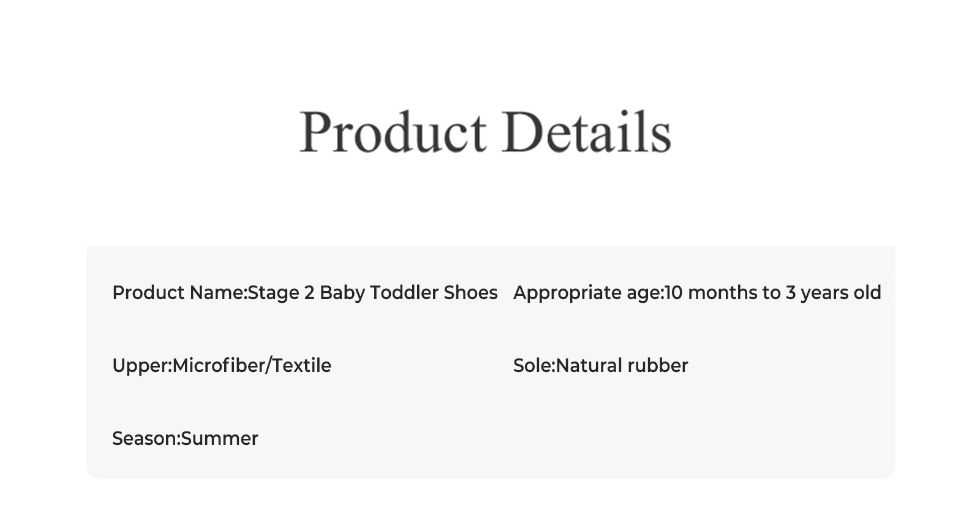Select the Product Name label
The width and height of the screenshot is (980, 505).
pyautogui.click(x=178, y=293)
